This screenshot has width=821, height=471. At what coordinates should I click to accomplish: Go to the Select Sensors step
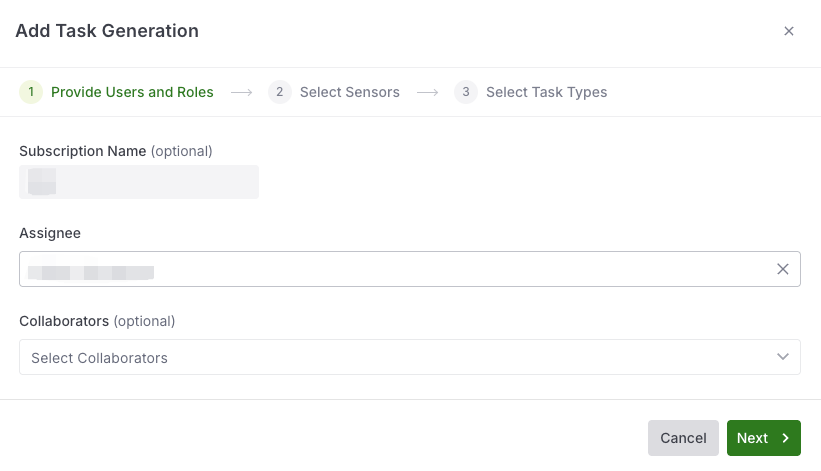[x=349, y=92]
